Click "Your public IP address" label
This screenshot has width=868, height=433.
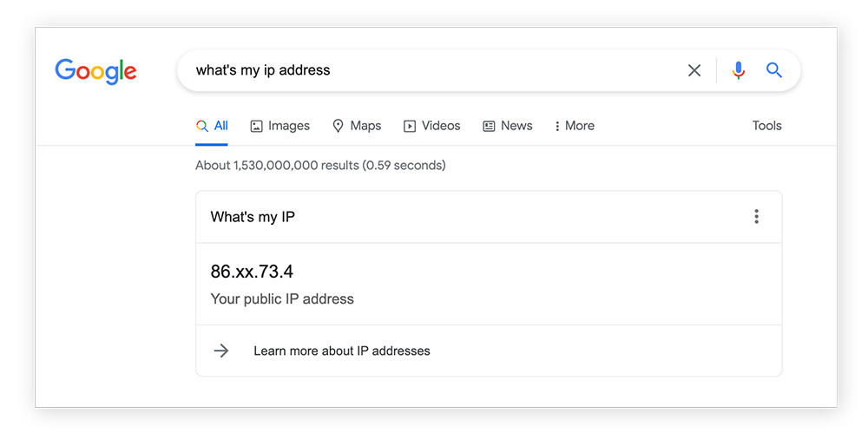pyautogui.click(x=282, y=299)
